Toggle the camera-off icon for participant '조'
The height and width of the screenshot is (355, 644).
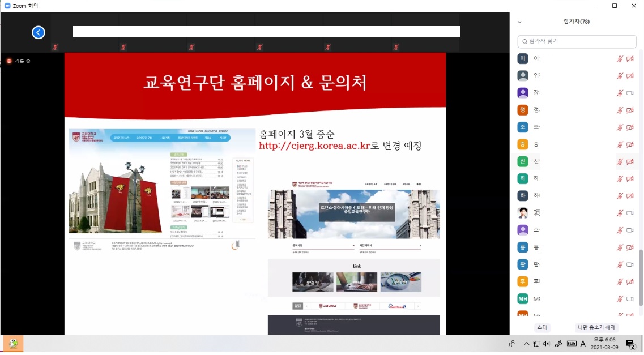629,127
